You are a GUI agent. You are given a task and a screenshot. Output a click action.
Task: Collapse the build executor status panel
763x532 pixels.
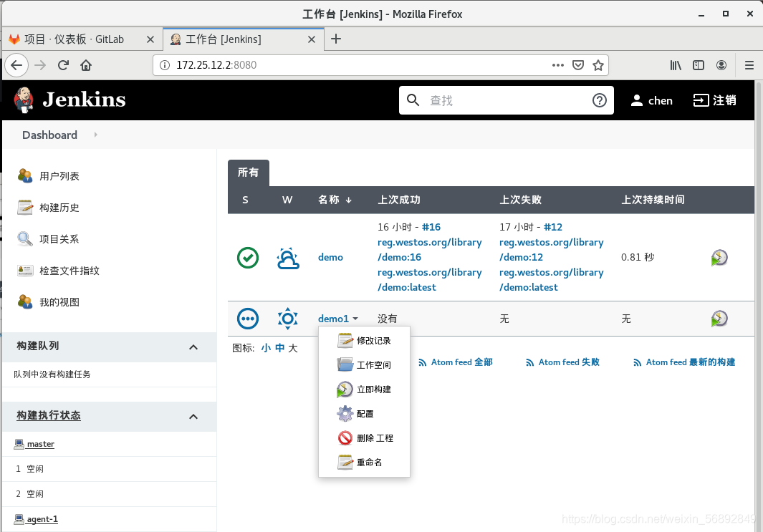click(193, 416)
